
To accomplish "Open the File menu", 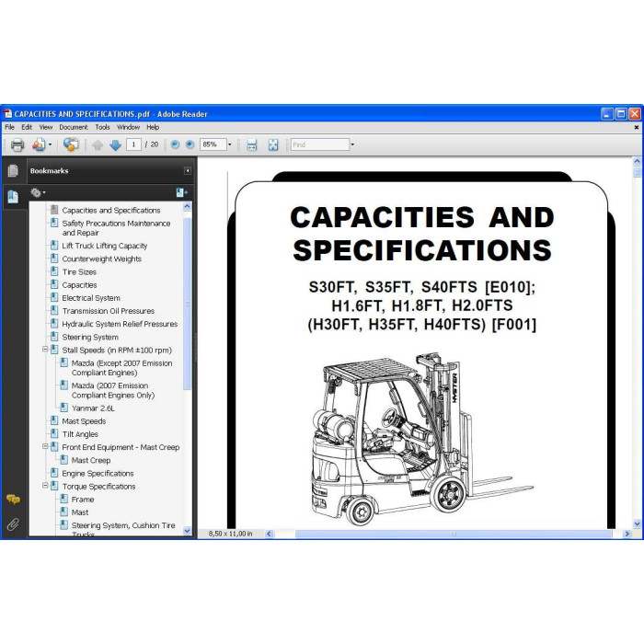I will coord(9,127).
